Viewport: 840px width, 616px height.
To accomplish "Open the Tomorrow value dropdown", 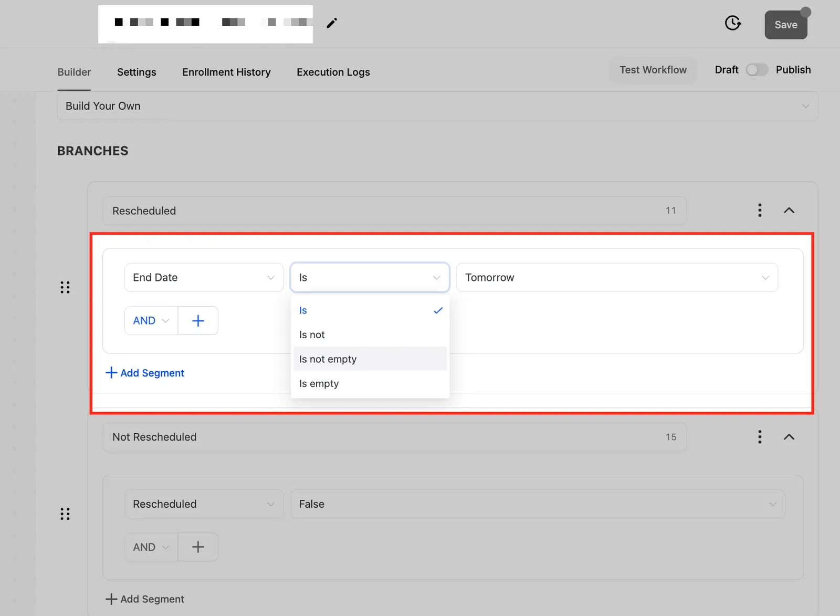I will (617, 277).
